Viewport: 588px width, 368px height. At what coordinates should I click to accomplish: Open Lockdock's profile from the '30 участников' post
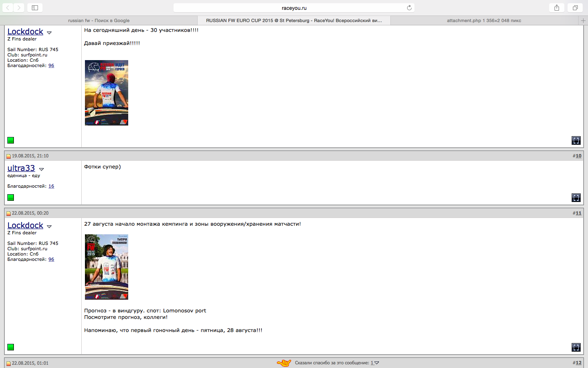click(x=25, y=31)
